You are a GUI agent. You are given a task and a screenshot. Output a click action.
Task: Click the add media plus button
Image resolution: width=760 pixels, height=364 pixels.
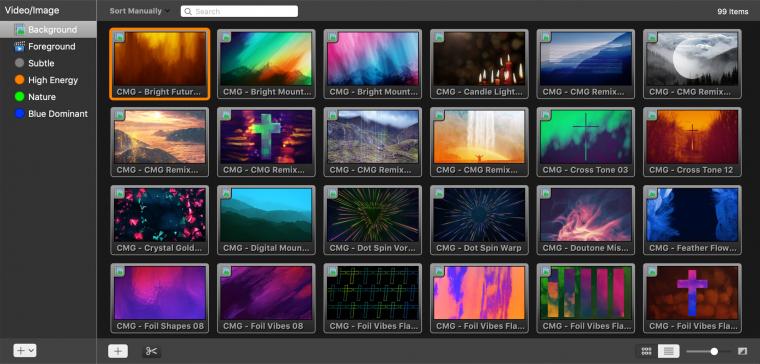[x=118, y=351]
